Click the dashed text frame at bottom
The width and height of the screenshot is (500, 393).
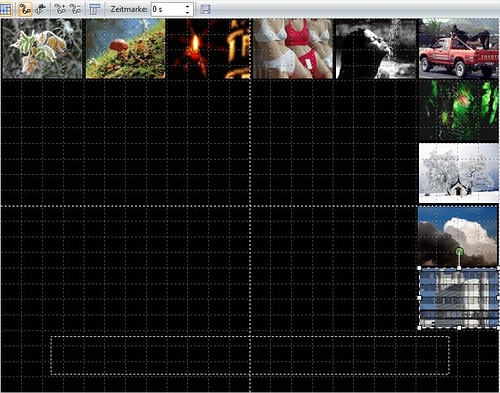250,355
